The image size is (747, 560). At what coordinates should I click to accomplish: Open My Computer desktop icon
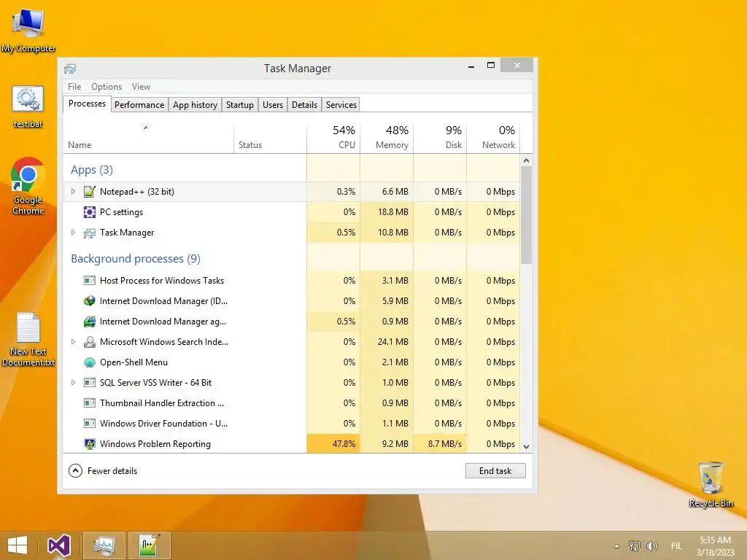tap(28, 31)
